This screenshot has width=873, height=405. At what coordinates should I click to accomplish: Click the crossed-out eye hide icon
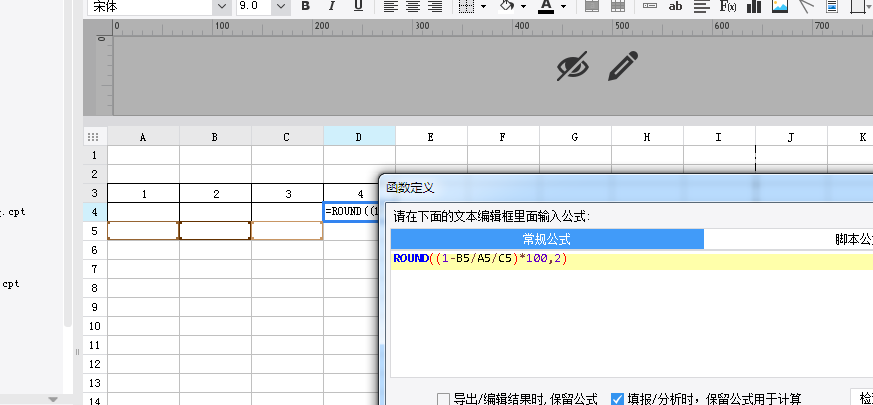[x=573, y=66]
